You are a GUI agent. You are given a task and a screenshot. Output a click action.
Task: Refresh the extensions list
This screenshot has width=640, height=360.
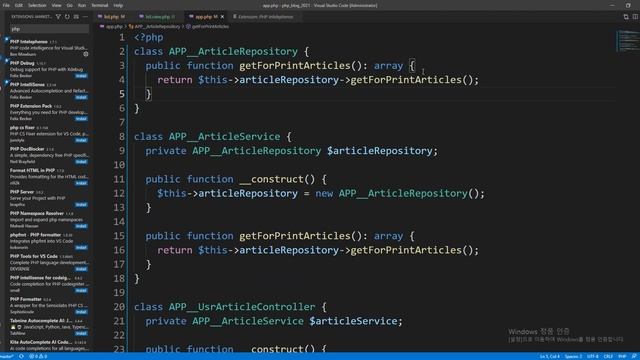(67, 17)
